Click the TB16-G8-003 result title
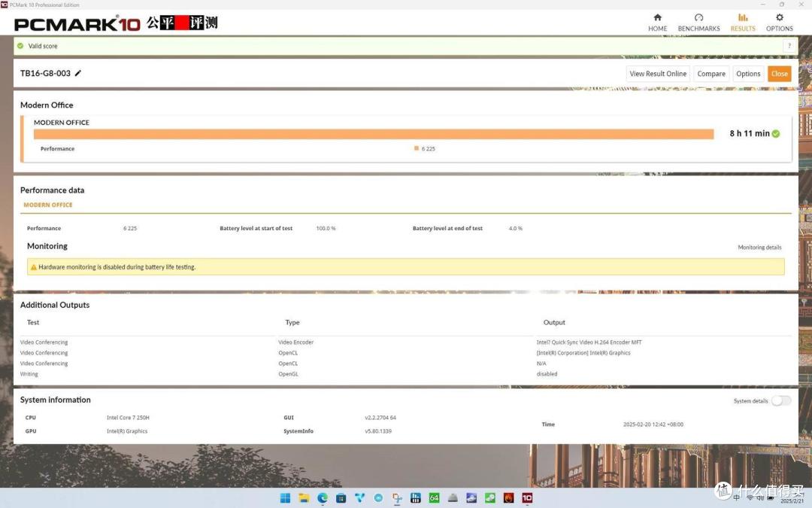 pos(45,73)
